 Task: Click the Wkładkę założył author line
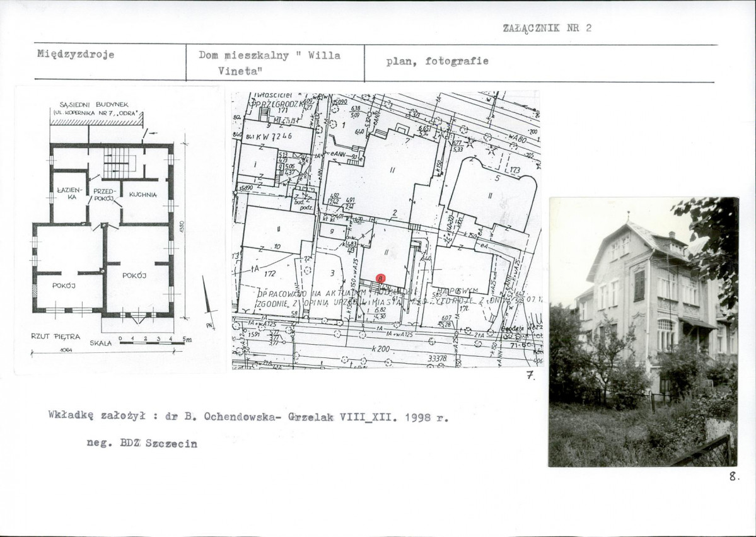click(248, 416)
